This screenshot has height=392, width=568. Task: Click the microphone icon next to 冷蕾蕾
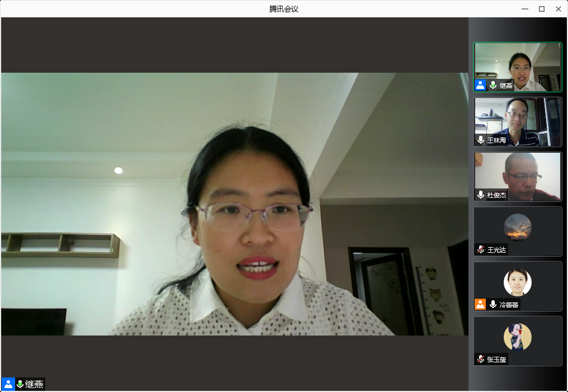click(493, 304)
